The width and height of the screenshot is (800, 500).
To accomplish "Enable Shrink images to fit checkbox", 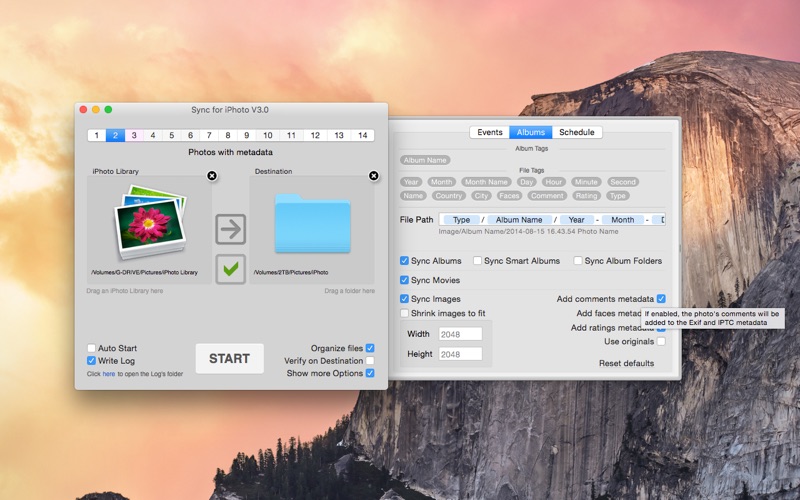I will (x=404, y=313).
